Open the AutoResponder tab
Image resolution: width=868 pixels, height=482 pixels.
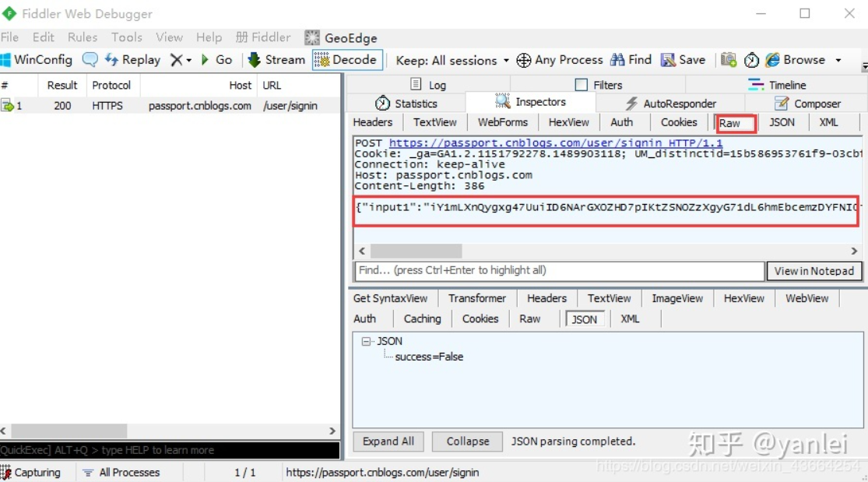(670, 104)
